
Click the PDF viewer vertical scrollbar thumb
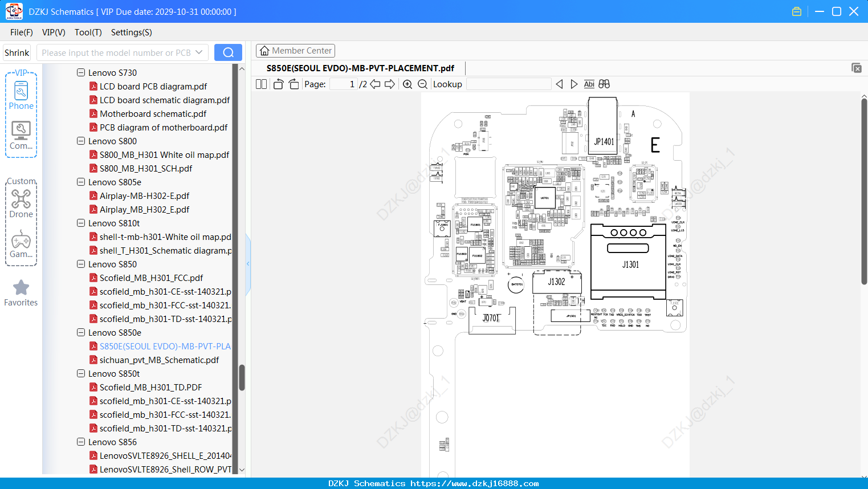pyautogui.click(x=864, y=191)
